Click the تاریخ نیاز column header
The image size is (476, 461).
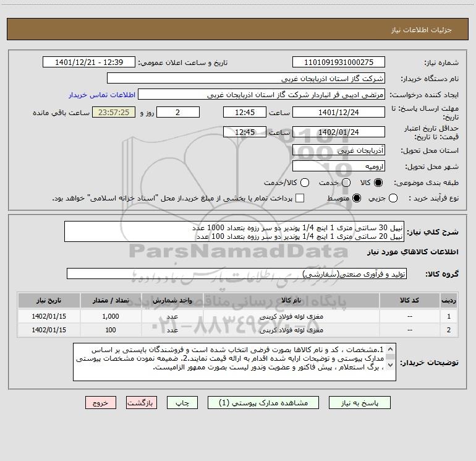click(49, 300)
